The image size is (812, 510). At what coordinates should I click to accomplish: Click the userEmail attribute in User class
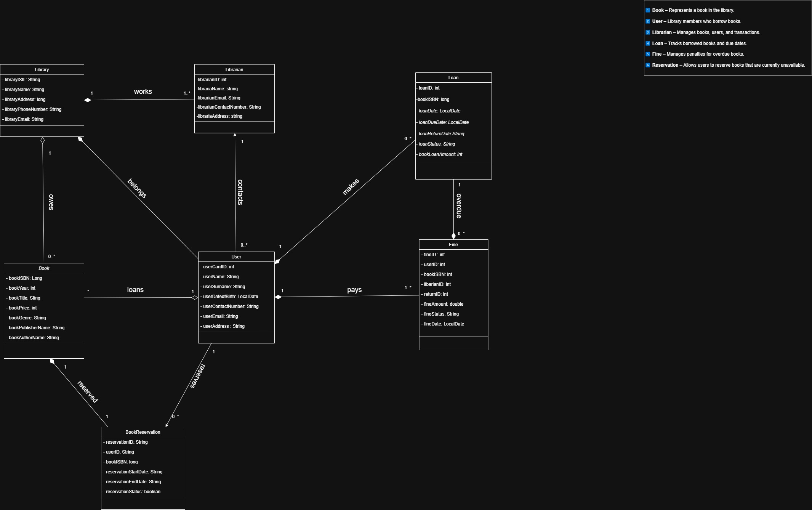point(220,316)
